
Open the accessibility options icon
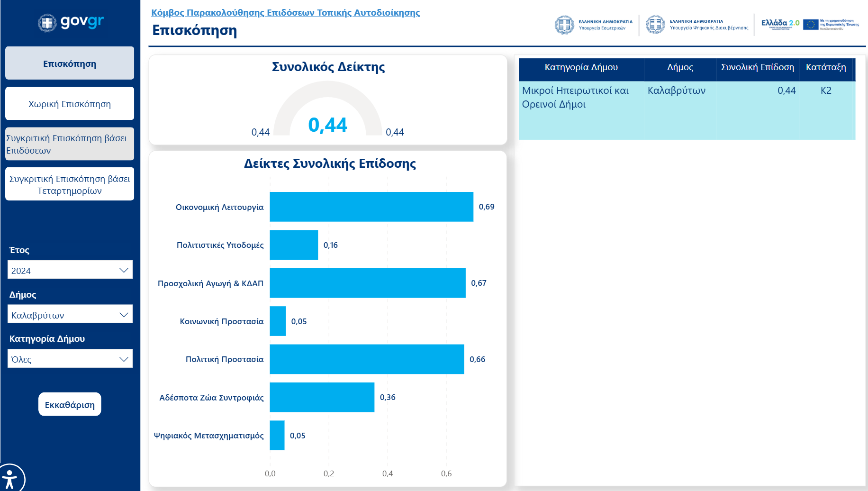10,478
